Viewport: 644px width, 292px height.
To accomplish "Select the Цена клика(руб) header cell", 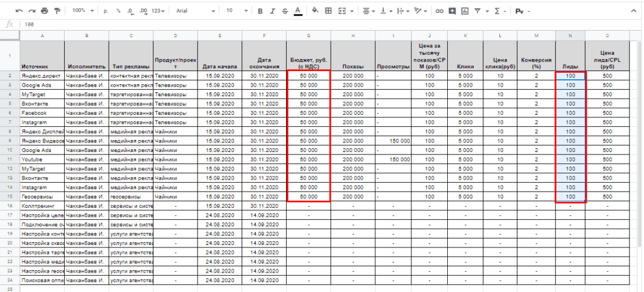I will 500,55.
